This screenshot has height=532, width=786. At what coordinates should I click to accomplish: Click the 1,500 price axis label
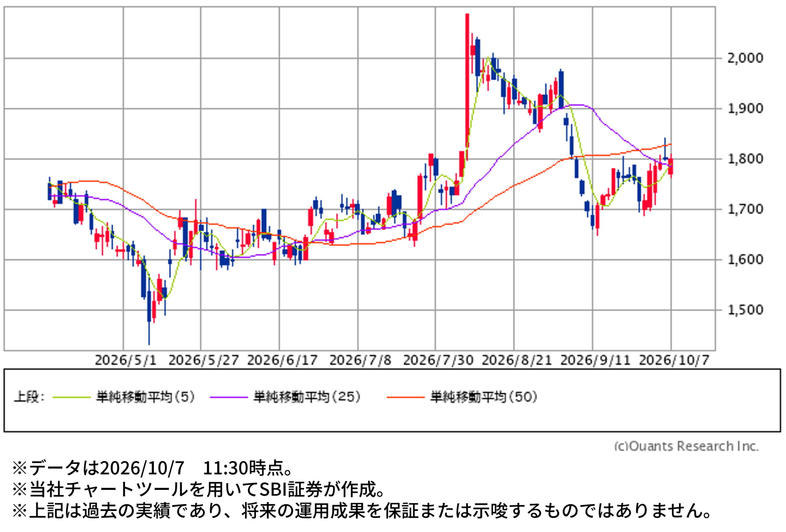(745, 310)
